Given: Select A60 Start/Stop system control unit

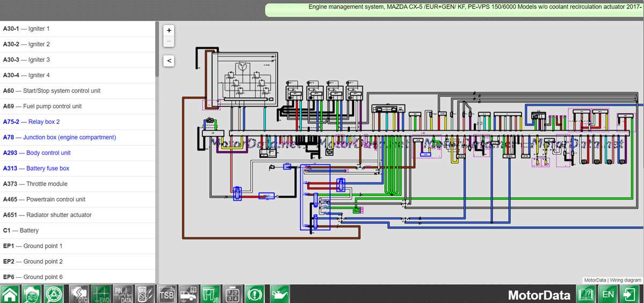Looking at the screenshot, I should [77, 91].
